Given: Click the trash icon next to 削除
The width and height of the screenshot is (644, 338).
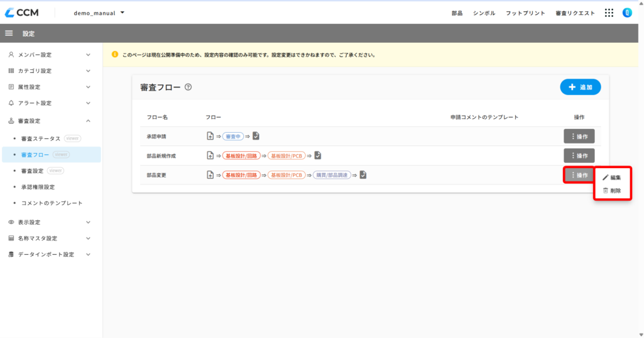Looking at the screenshot, I should click(605, 190).
